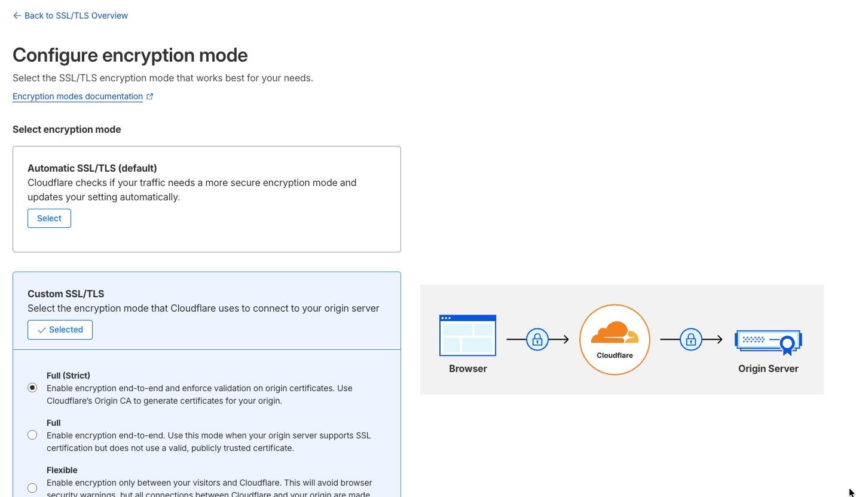Click the back arrow icon at top left
Image resolution: width=868 pixels, height=497 pixels.
(x=17, y=16)
